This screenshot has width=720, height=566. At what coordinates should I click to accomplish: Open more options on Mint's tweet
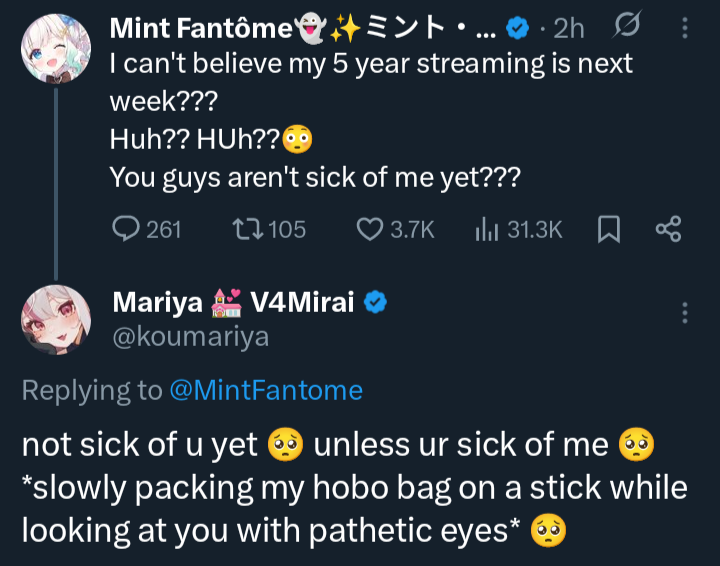pyautogui.click(x=685, y=28)
